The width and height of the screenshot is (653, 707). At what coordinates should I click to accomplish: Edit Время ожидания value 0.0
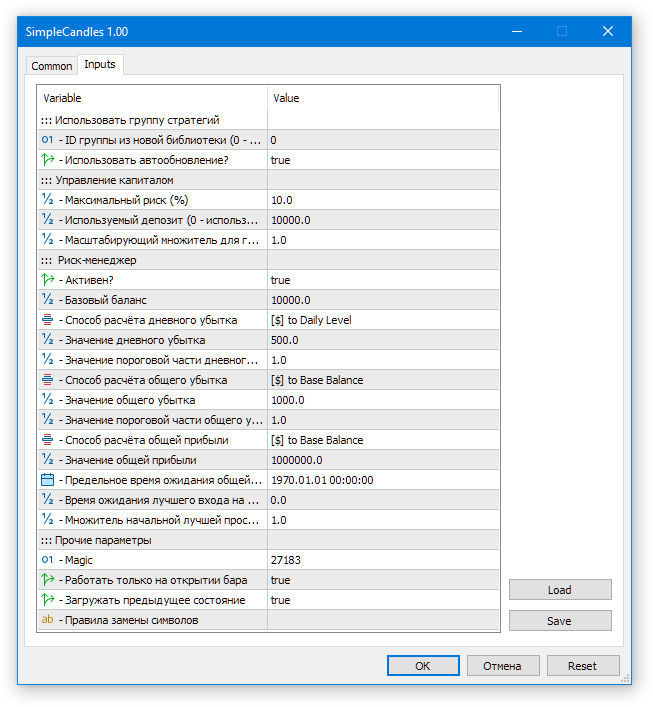coord(383,500)
